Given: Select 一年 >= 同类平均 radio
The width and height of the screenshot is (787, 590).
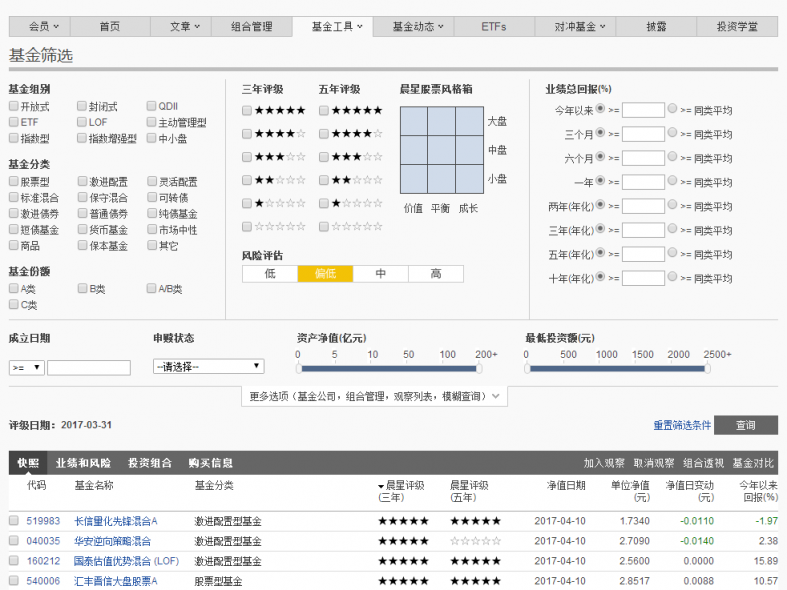Looking at the screenshot, I should coord(673,181).
